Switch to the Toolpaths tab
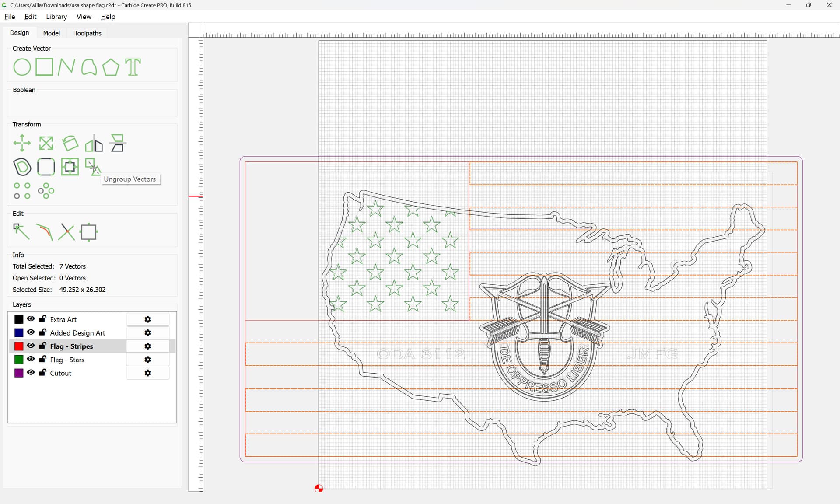 87,33
